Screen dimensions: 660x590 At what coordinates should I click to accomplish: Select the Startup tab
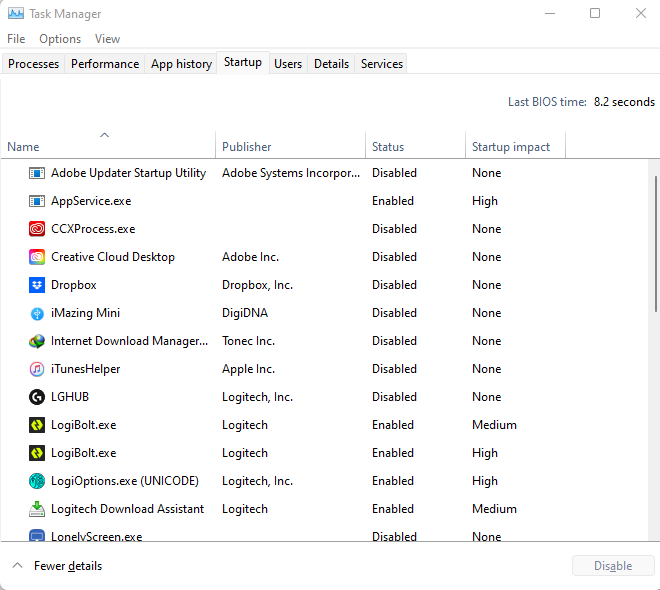[x=243, y=62]
